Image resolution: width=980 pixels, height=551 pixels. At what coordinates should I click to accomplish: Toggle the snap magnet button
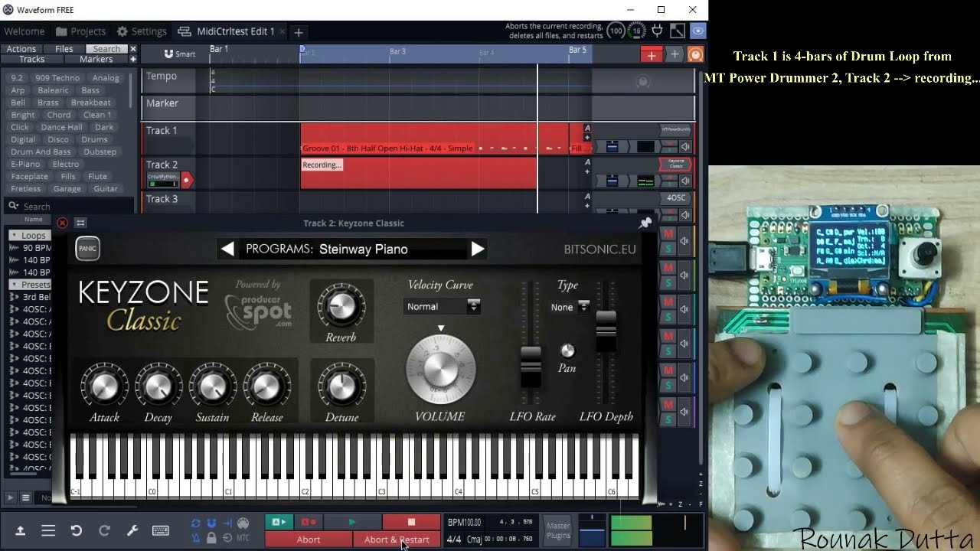click(211, 523)
